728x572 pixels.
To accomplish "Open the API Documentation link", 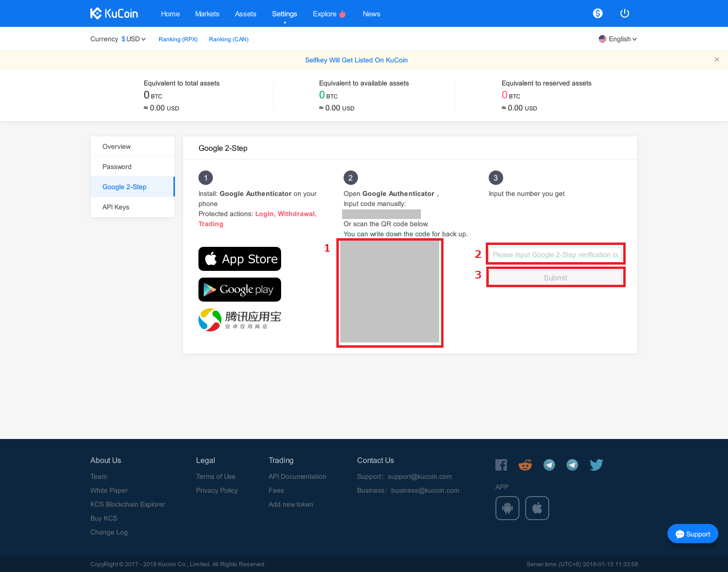I will 297,476.
